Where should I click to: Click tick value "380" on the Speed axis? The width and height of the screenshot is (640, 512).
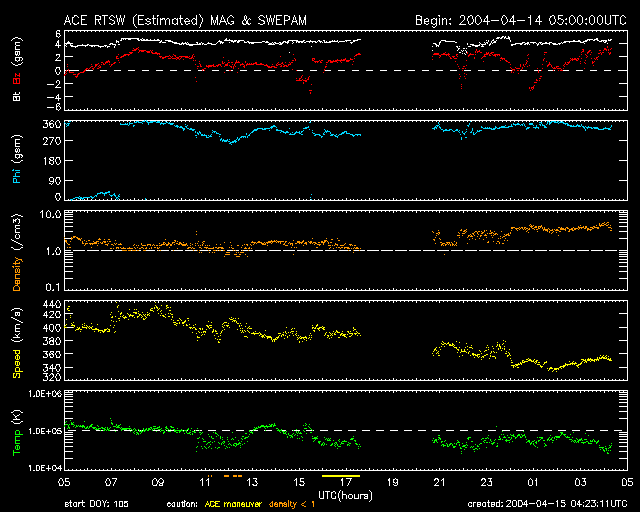(x=52, y=341)
